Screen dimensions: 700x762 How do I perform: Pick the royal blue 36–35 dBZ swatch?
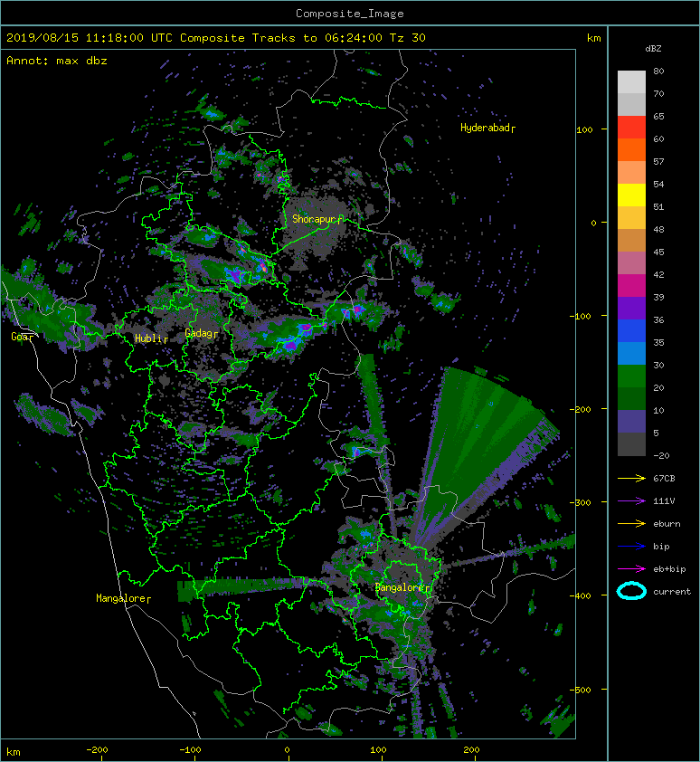point(631,330)
